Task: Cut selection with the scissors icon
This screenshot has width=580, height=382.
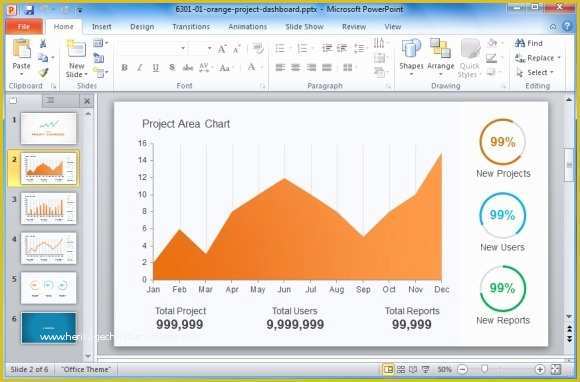Action: coord(43,43)
